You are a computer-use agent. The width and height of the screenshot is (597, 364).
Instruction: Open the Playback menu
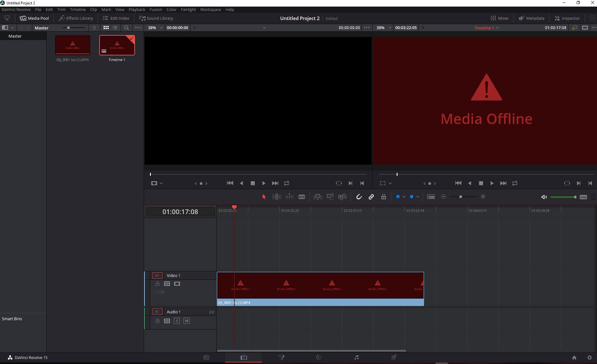[137, 9]
